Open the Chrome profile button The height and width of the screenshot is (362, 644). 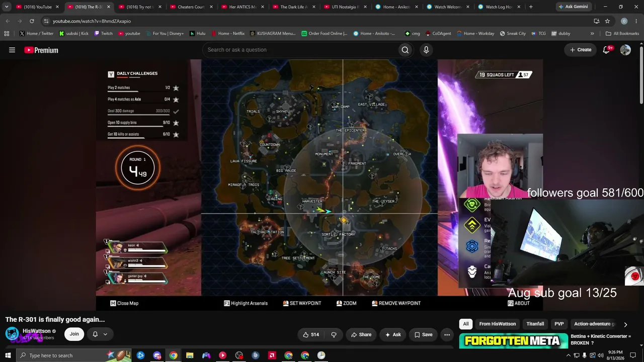624,21
